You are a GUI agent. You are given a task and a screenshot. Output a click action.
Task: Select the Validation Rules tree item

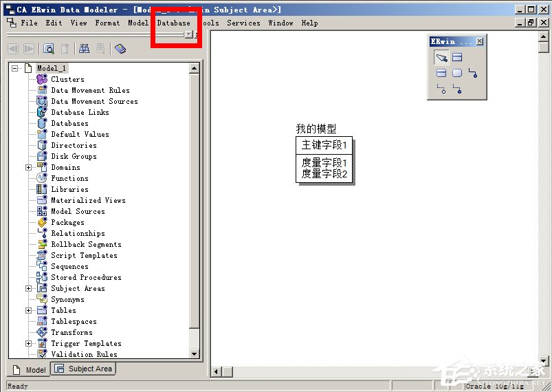[84, 354]
